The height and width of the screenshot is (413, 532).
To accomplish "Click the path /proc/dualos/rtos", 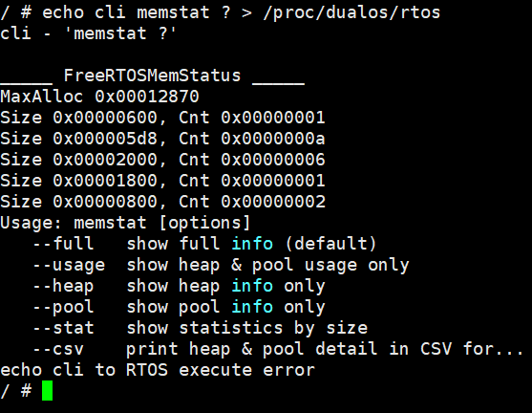I will 351,13.
